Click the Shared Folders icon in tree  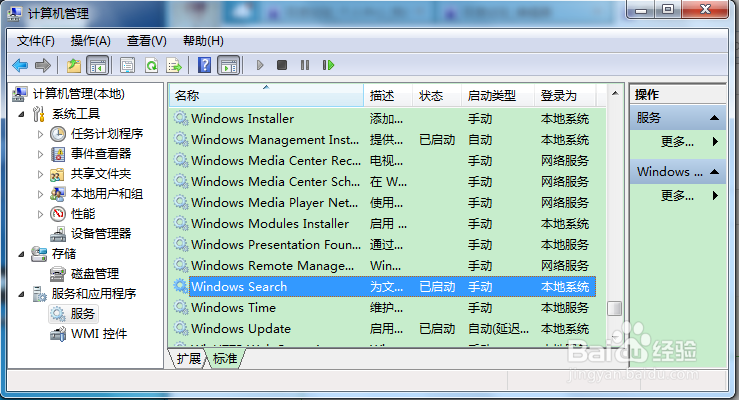[x=57, y=174]
